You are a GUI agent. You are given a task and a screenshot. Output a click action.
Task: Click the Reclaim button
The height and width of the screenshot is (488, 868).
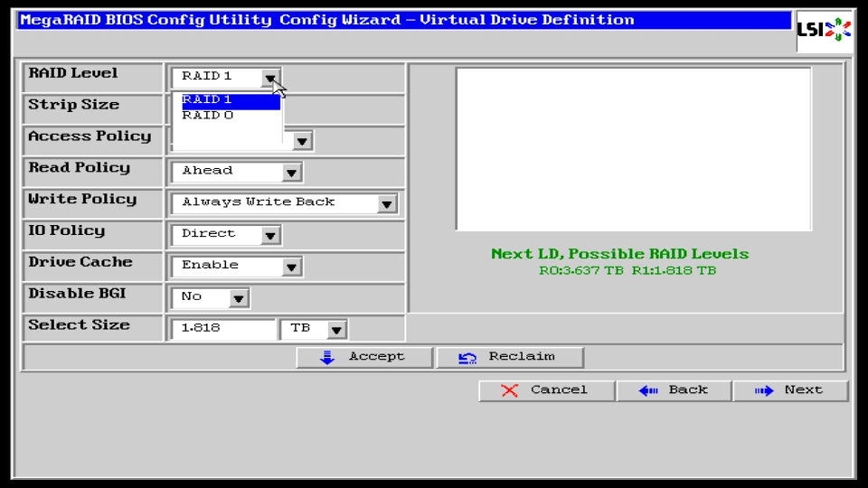coord(510,358)
